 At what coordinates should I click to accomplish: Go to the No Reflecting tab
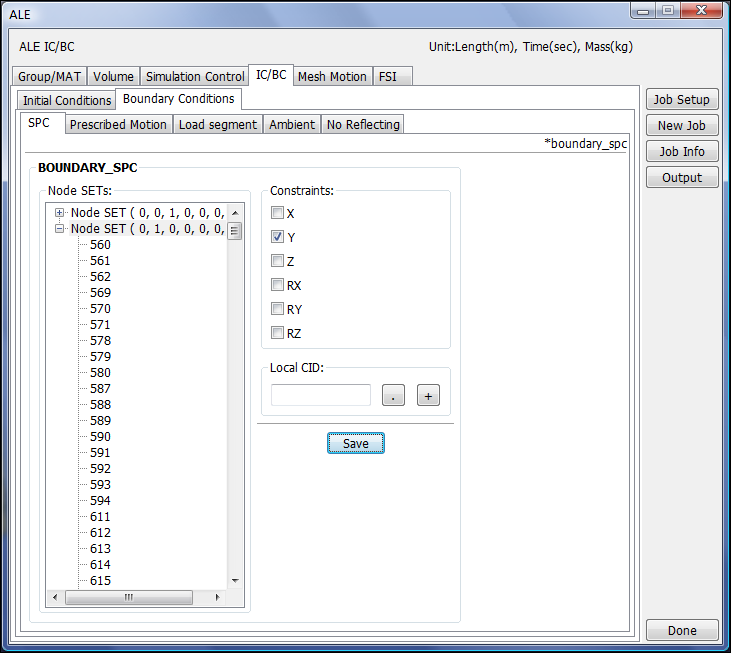coord(363,125)
